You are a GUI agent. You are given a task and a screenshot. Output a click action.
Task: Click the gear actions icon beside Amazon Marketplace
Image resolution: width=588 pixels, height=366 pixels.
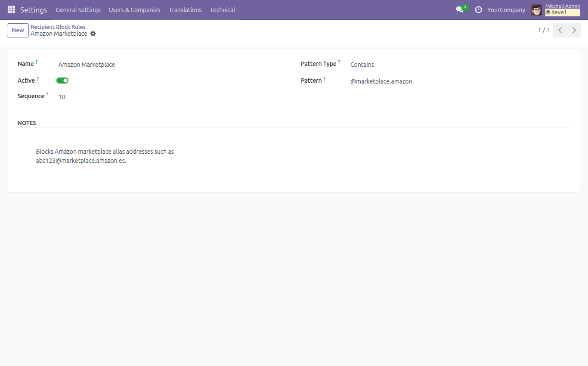[93, 34]
